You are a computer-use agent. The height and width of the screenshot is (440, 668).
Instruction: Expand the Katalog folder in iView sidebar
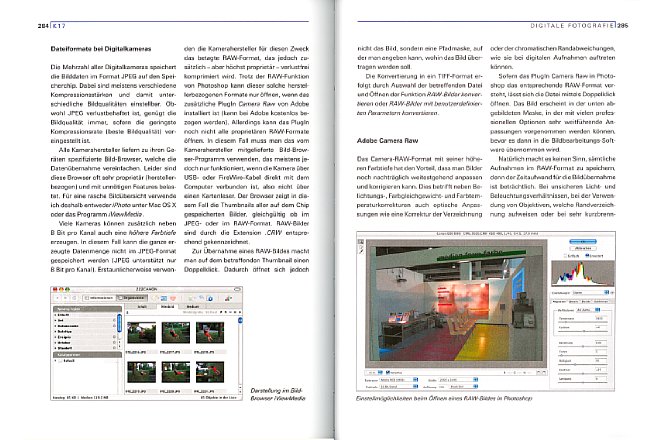(x=55, y=361)
